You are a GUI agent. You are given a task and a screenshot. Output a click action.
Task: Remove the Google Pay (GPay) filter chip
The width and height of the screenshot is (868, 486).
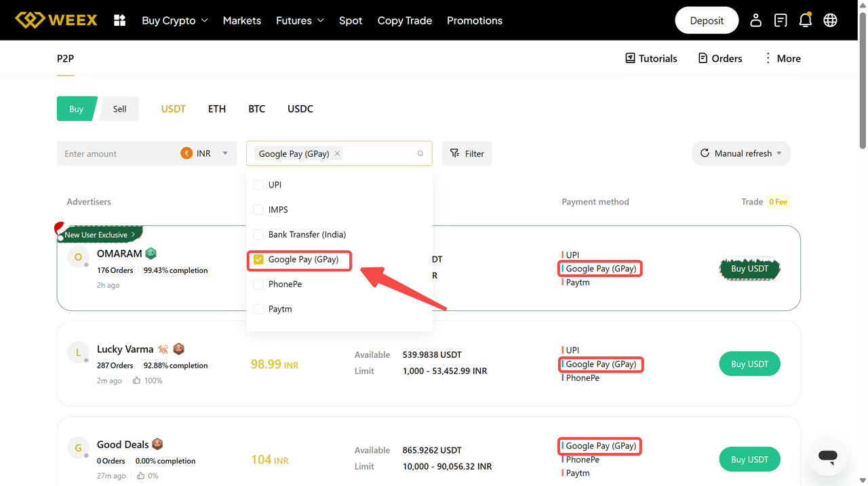tap(337, 153)
